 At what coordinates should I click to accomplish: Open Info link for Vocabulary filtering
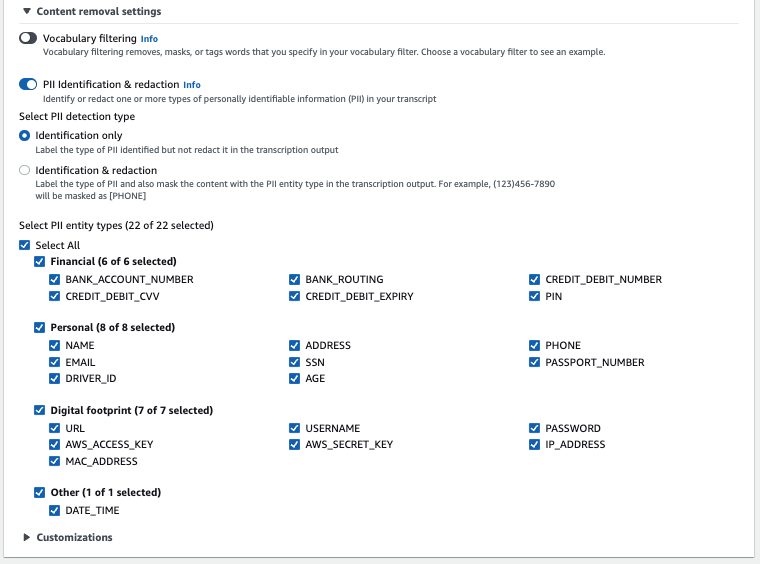[x=149, y=39]
